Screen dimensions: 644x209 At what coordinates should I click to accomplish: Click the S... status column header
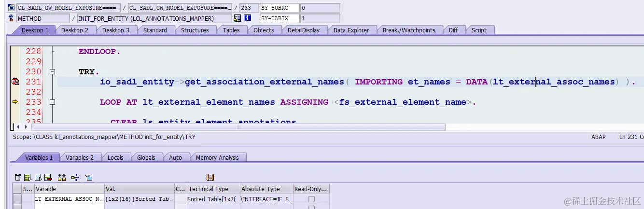28,189
